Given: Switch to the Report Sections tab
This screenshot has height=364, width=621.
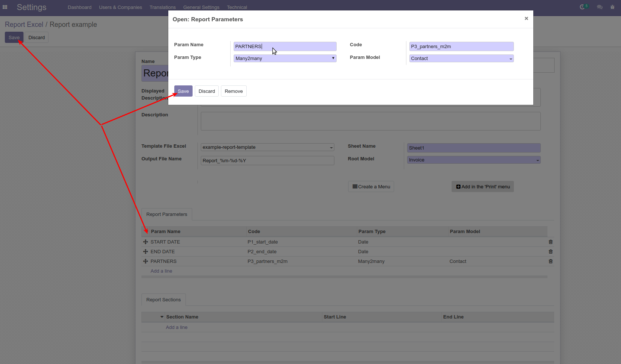Looking at the screenshot, I should pos(163,300).
